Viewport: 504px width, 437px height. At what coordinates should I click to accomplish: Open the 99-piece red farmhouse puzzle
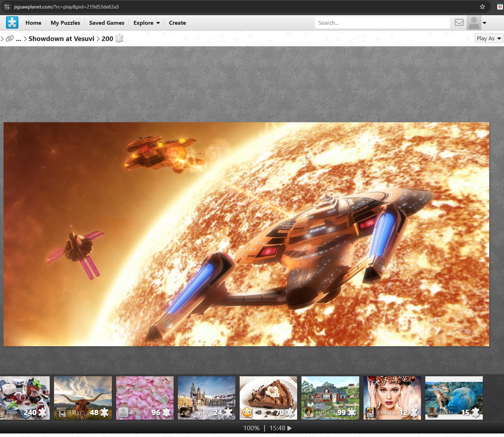(330, 398)
